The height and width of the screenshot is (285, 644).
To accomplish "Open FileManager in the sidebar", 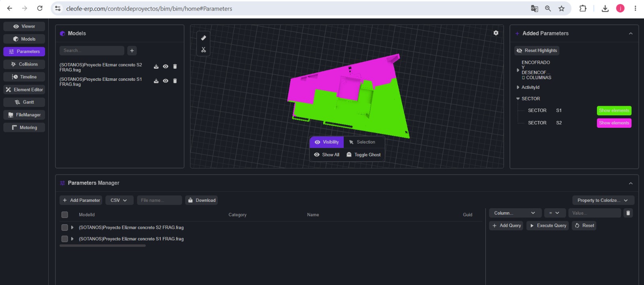I will coord(24,115).
